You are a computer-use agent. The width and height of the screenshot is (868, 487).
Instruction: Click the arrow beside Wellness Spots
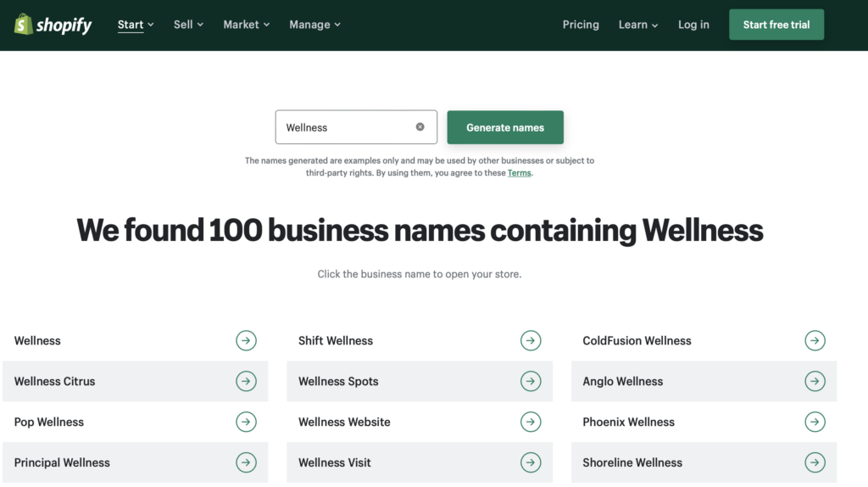pyautogui.click(x=531, y=381)
